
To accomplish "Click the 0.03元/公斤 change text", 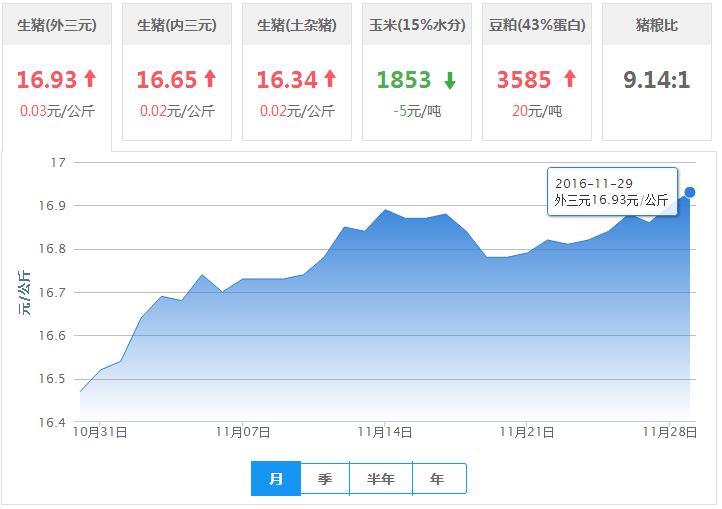I will click(57, 111).
